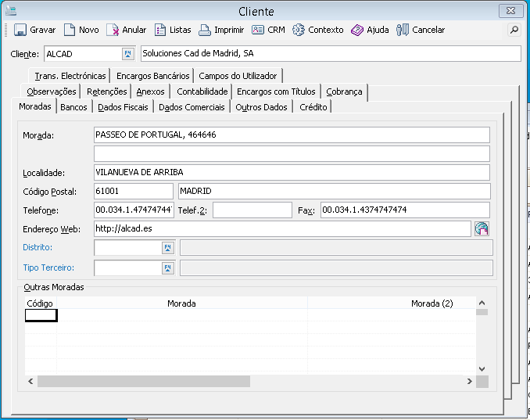Select the Moradas tab
Viewport: 530px width, 420px height.
35,106
